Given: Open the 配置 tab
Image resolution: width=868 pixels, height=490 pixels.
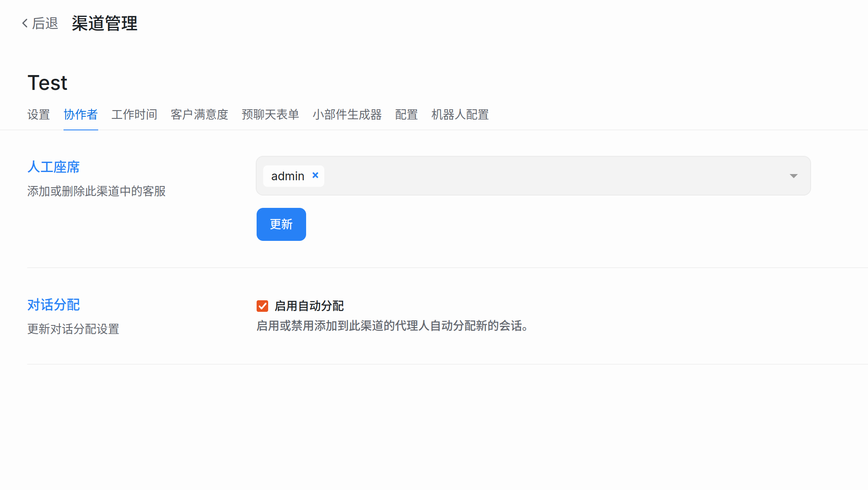Looking at the screenshot, I should coord(406,114).
